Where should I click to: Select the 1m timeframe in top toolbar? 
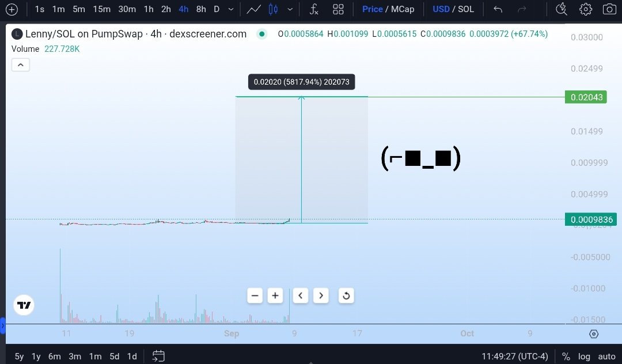[58, 9]
